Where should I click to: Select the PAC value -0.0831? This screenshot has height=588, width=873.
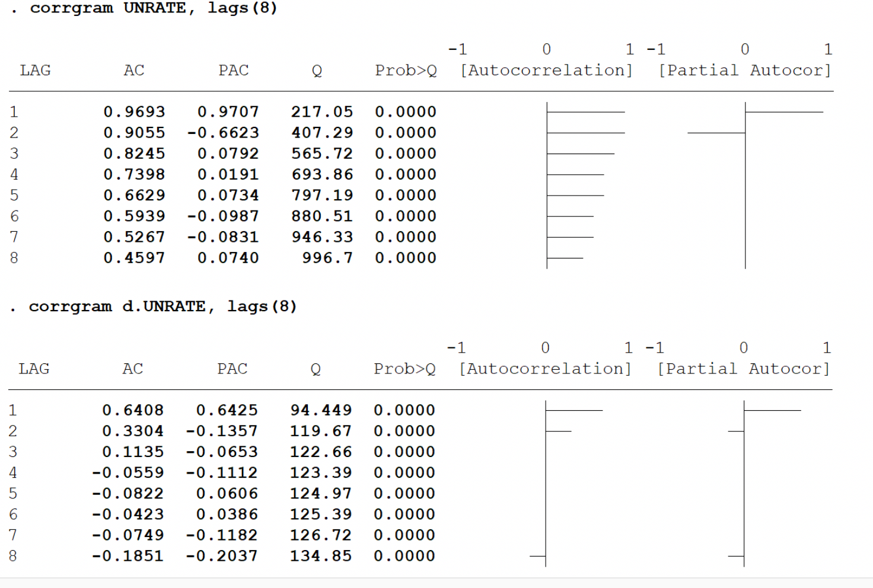[223, 237]
